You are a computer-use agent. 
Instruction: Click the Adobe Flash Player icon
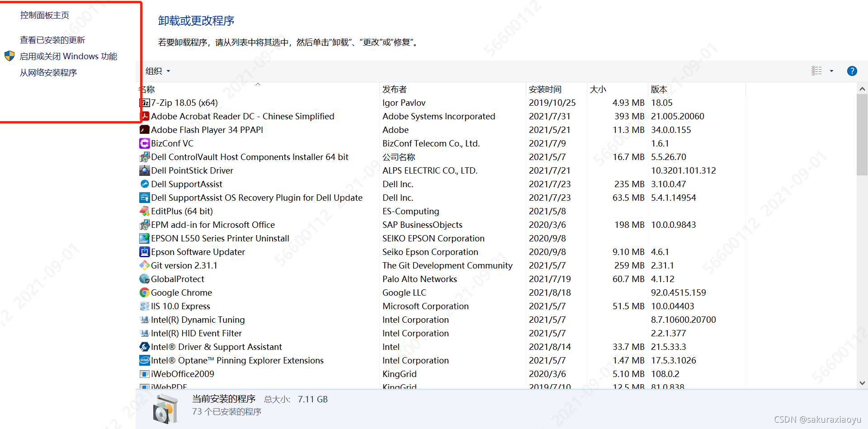click(145, 130)
